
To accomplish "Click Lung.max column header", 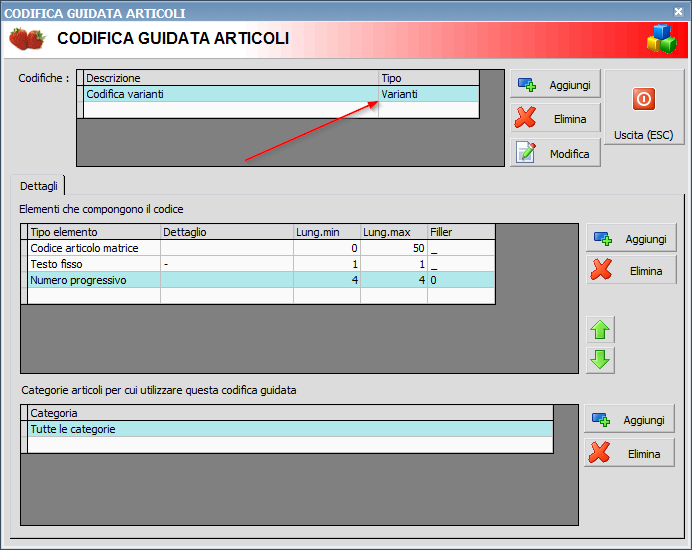I will pyautogui.click(x=394, y=232).
